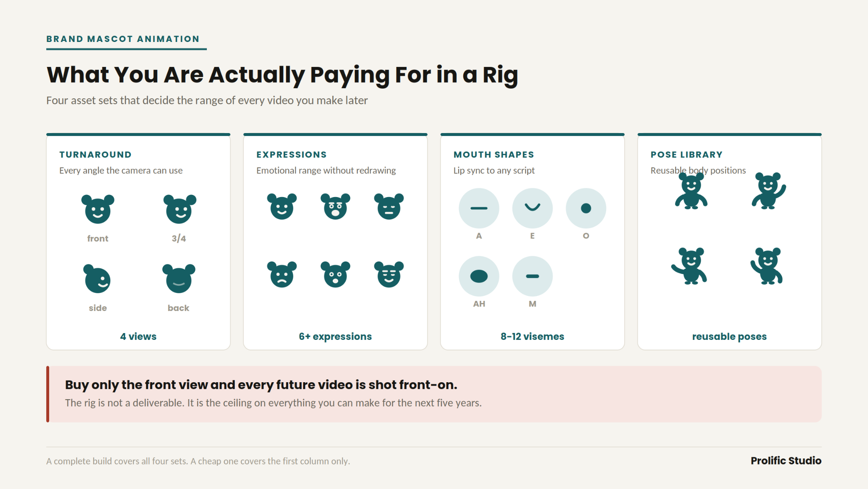The height and width of the screenshot is (489, 868).
Task: Select the back view mascot icon
Action: pos(178,278)
